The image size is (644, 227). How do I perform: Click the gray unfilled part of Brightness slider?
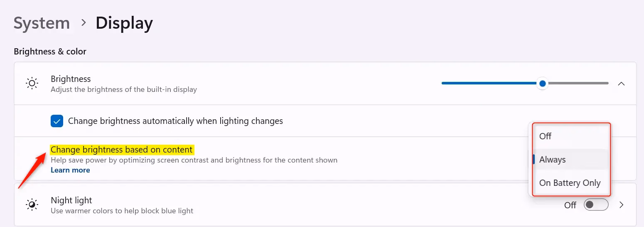pos(578,84)
